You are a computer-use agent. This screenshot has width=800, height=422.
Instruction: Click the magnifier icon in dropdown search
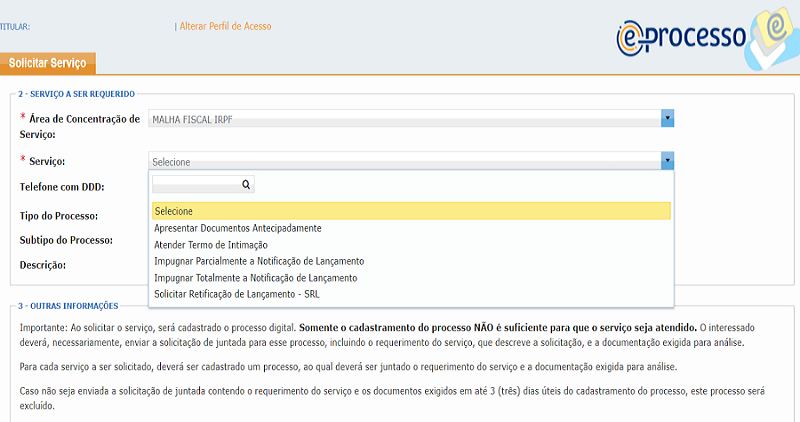click(246, 184)
